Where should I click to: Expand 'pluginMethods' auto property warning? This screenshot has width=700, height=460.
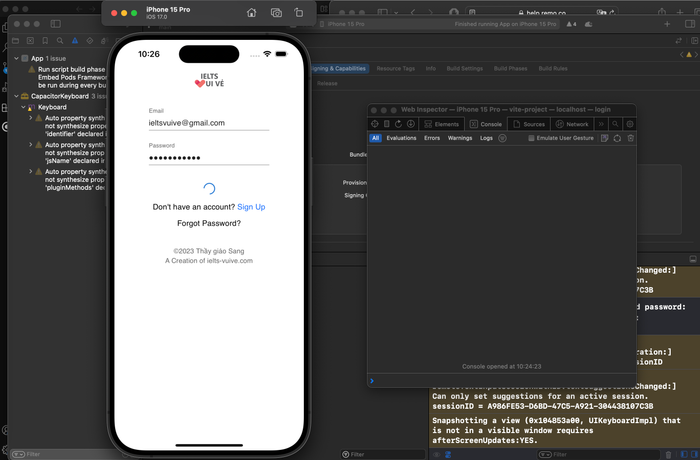pyautogui.click(x=30, y=171)
